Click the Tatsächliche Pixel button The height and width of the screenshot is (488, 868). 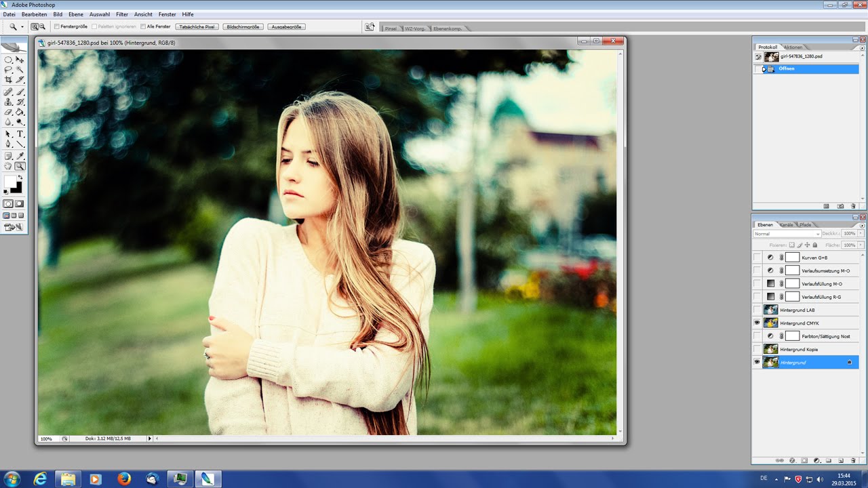tap(197, 26)
